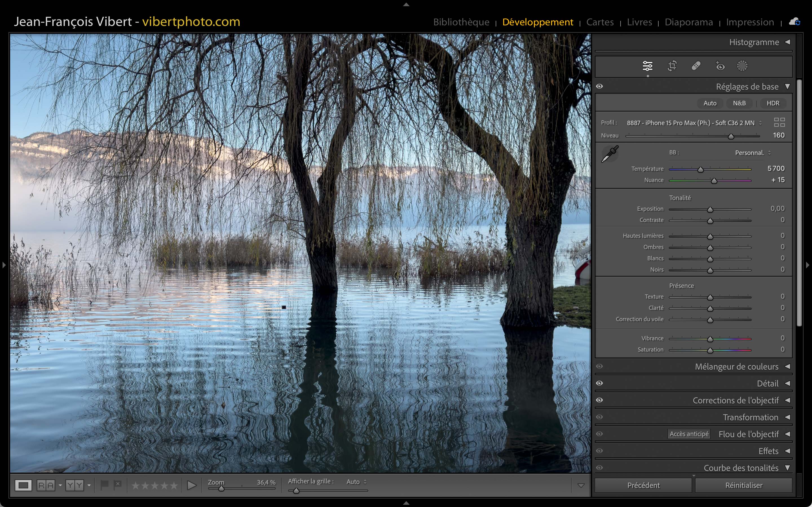812x507 pixels.
Task: Toggle Corrections de l'objectif eye switch
Action: (x=600, y=400)
